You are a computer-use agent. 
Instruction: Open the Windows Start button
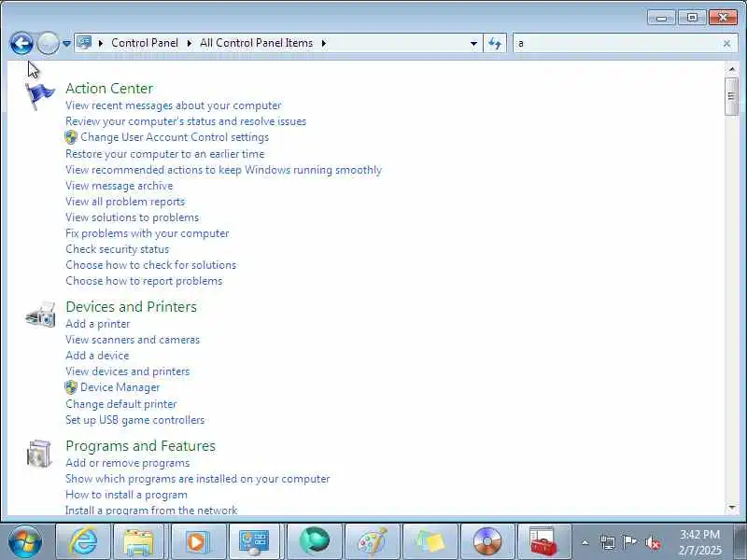click(x=25, y=541)
